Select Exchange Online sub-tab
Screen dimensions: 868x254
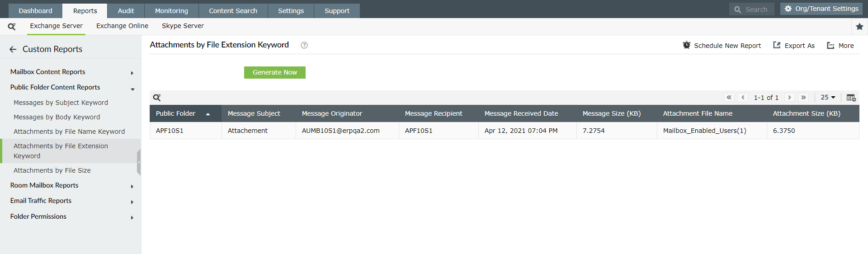(122, 26)
